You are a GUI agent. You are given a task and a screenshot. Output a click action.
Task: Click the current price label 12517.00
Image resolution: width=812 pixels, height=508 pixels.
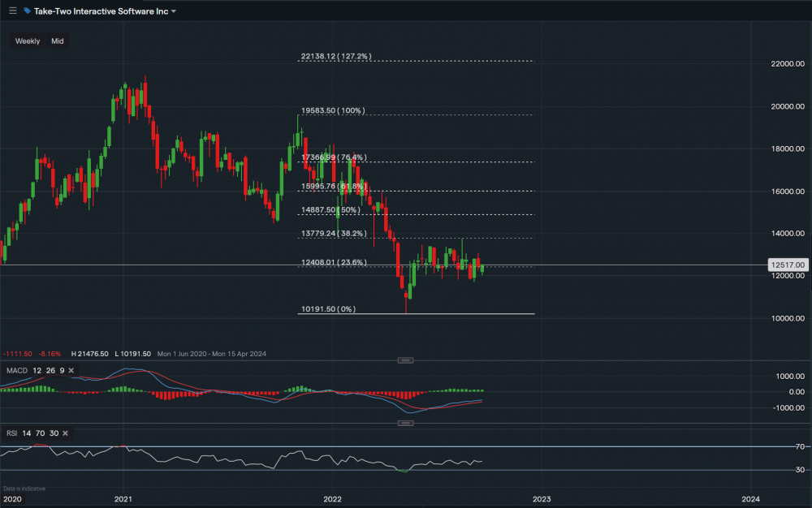(x=787, y=265)
